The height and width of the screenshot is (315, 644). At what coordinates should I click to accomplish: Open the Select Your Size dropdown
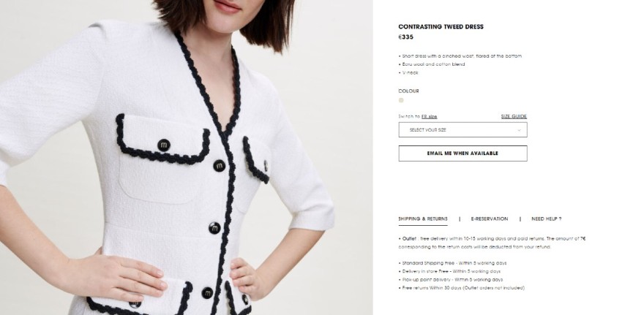[x=463, y=130]
